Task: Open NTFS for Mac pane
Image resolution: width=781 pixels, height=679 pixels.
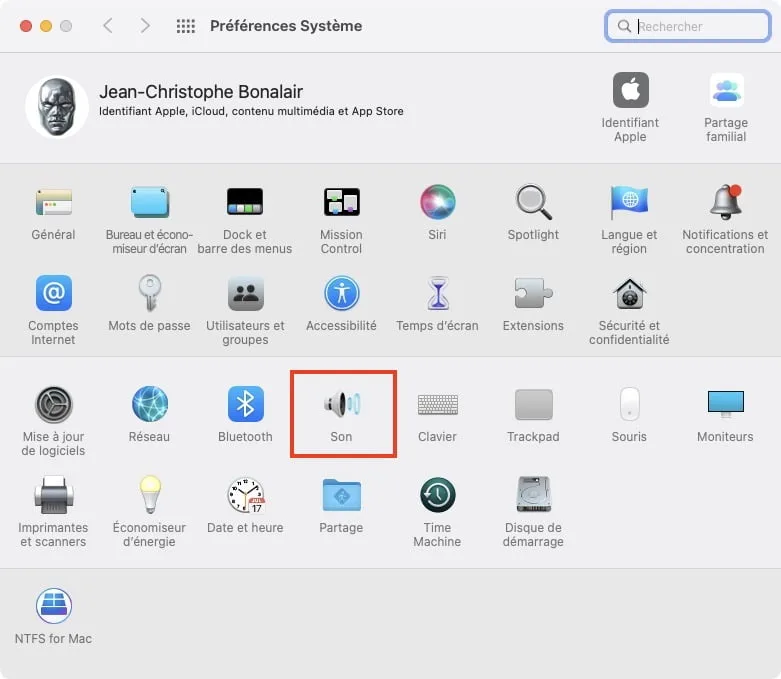Action: coord(53,606)
